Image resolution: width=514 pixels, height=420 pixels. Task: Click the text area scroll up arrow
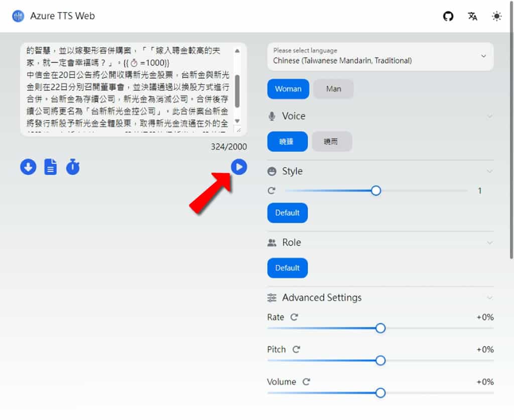237,51
